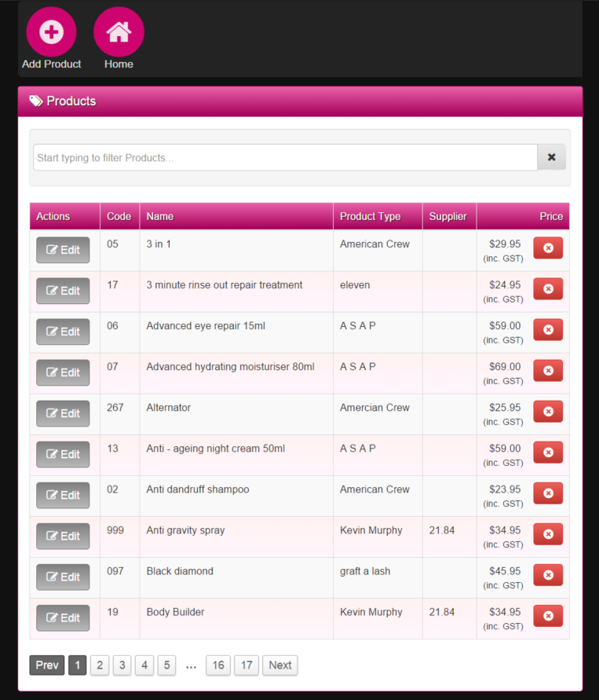Viewport: 599px width, 700px height.
Task: Click product name Black diamond
Action: (x=180, y=571)
